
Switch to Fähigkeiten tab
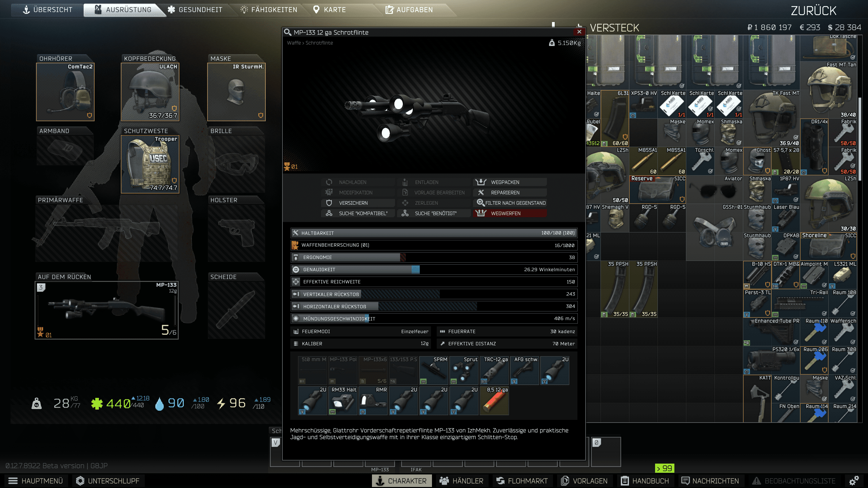tap(269, 9)
